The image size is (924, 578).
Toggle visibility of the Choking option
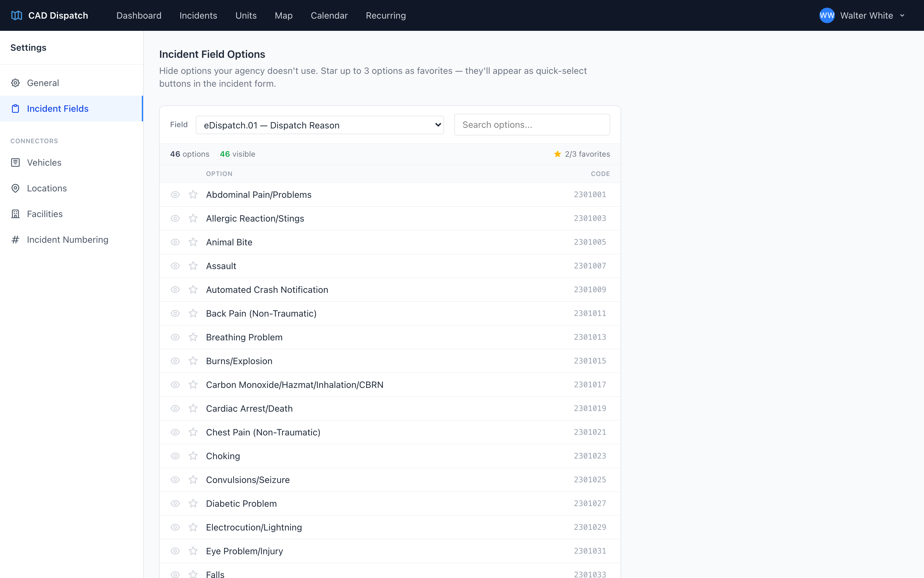tap(175, 456)
